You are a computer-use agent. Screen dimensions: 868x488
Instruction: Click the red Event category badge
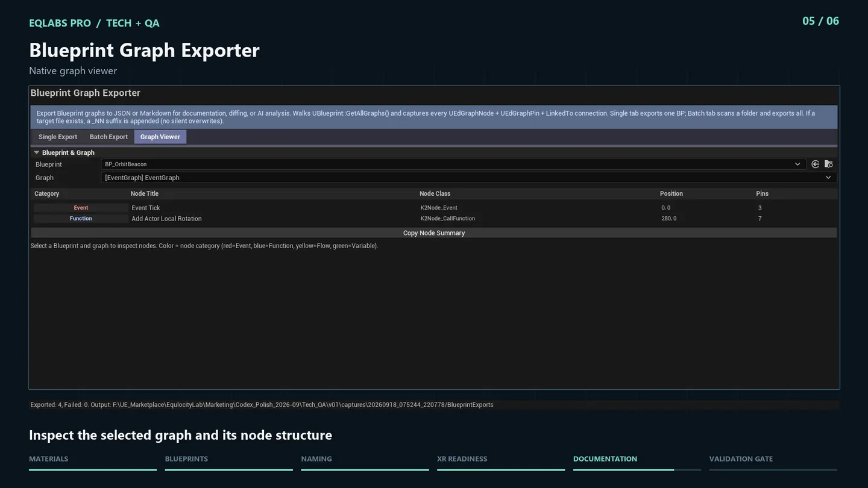click(81, 208)
